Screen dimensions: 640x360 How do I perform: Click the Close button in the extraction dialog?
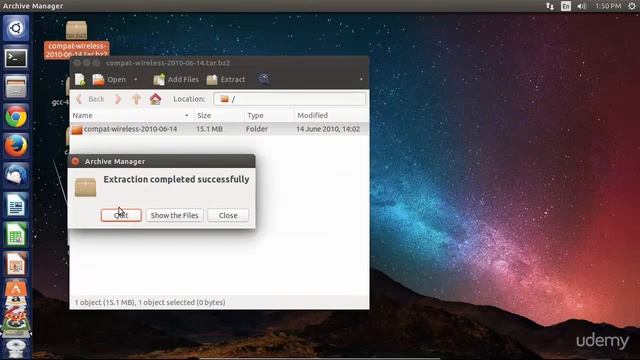[x=228, y=215]
